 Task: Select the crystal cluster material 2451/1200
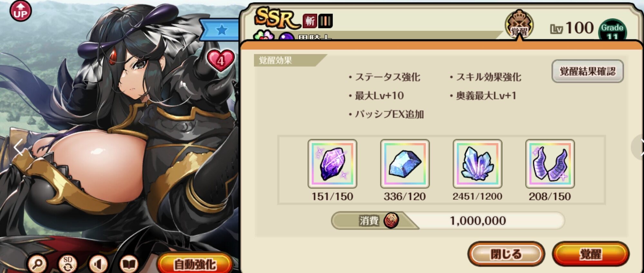point(477,164)
